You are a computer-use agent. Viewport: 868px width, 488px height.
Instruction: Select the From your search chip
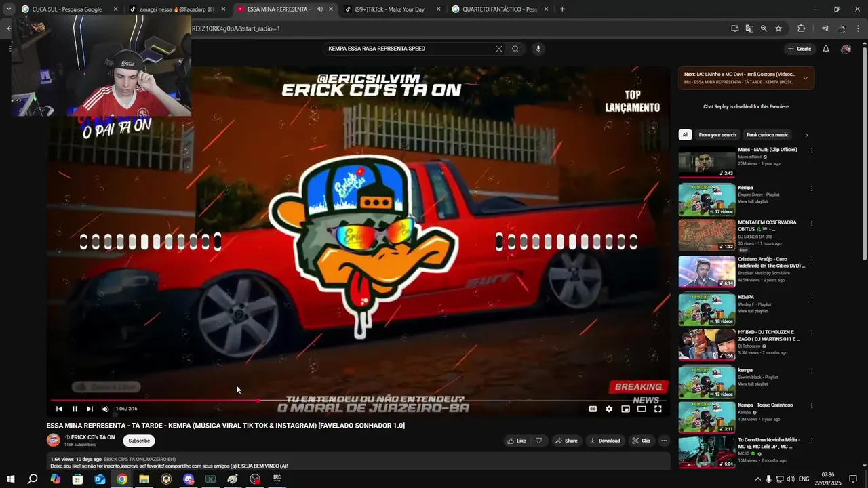click(x=717, y=135)
